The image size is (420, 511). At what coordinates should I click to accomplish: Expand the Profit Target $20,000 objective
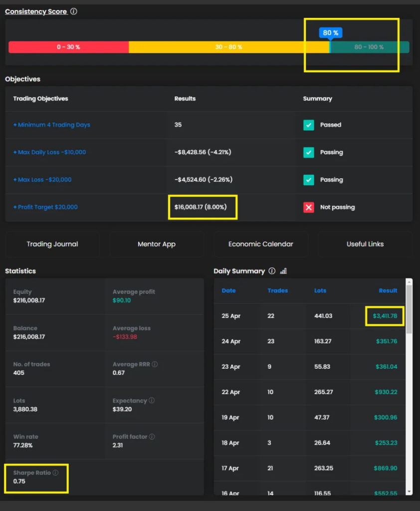[45, 207]
